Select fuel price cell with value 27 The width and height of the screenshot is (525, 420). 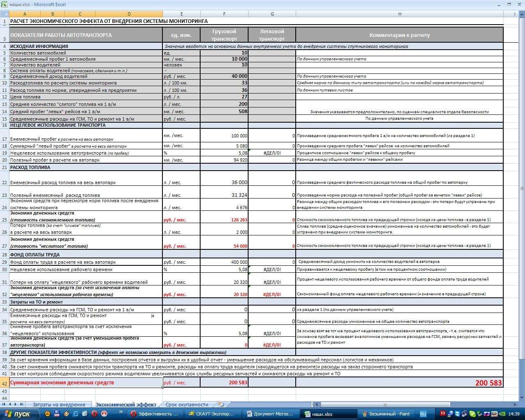tap(224, 97)
